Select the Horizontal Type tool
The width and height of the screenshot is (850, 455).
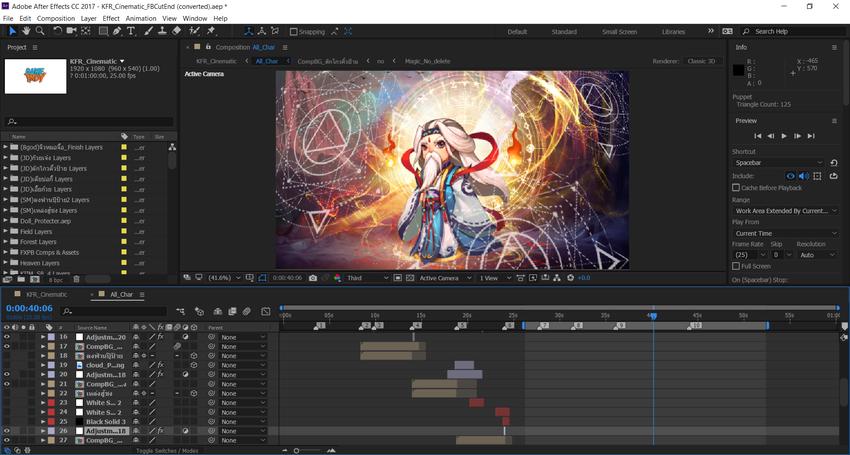(131, 31)
